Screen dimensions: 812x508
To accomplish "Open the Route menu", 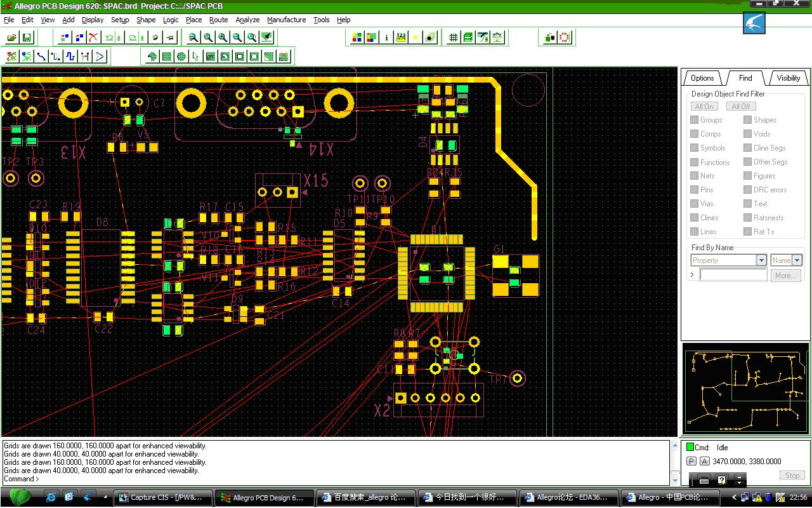I will 218,20.
